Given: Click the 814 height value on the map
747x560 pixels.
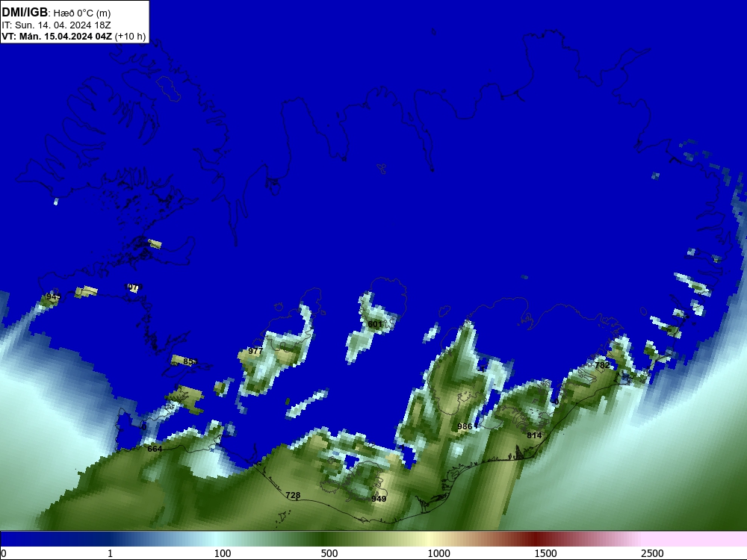Looking at the screenshot, I should (534, 435).
